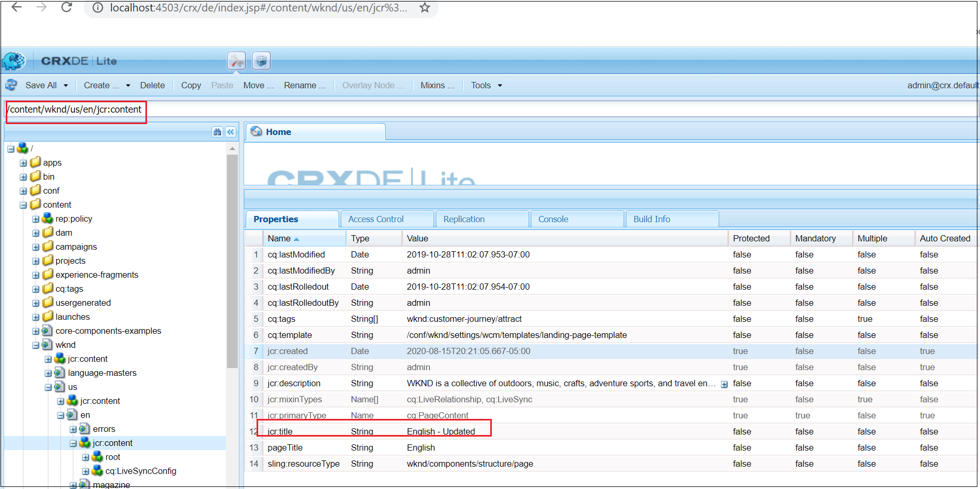Collapse the en node
The width and height of the screenshot is (980, 489).
tap(61, 415)
